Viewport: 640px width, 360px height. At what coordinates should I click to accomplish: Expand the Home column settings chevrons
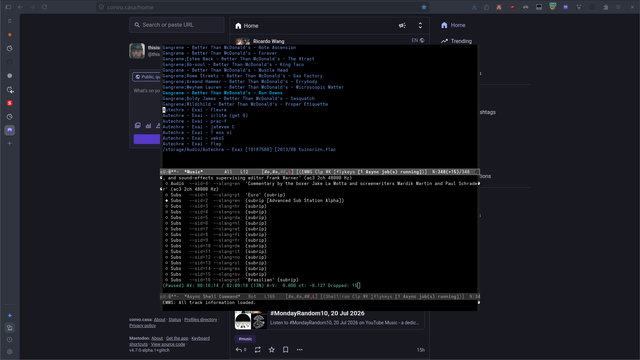(x=420, y=26)
